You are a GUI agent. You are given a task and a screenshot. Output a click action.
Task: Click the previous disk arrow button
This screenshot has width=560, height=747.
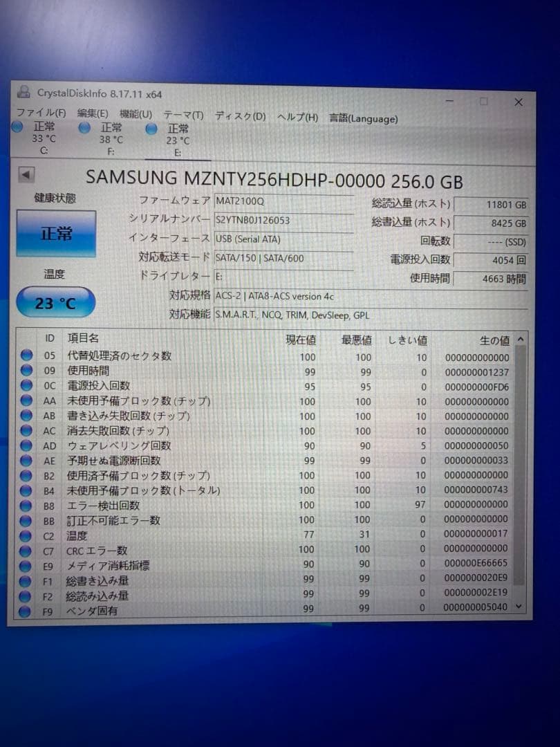[26, 174]
